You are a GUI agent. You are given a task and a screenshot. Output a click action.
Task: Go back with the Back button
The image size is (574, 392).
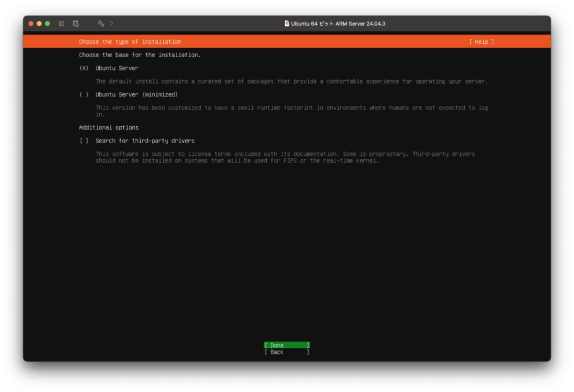[x=286, y=352]
